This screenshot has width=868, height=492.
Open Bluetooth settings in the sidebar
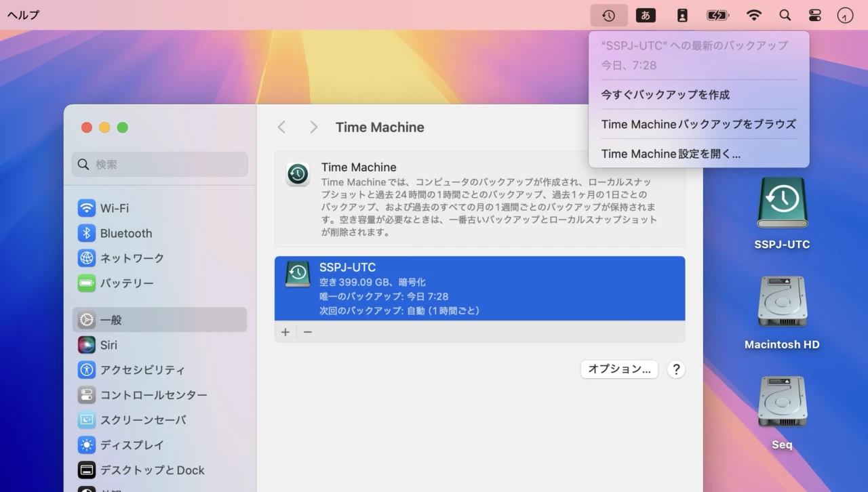coord(126,233)
